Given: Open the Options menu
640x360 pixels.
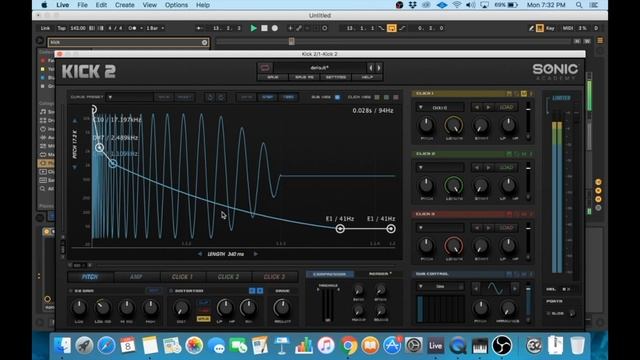Looking at the screenshot, I should 176,5.
